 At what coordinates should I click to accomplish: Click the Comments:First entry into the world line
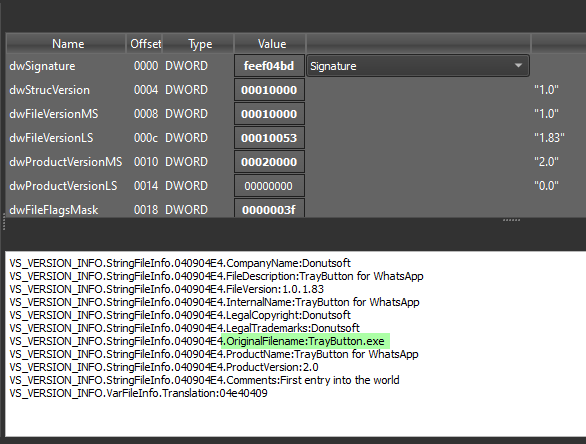[x=204, y=380]
